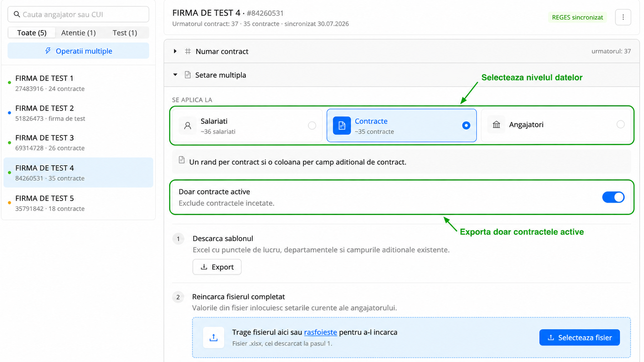The height and width of the screenshot is (362, 644).
Task: Click the Descarca sablonul step title
Action: 223,238
